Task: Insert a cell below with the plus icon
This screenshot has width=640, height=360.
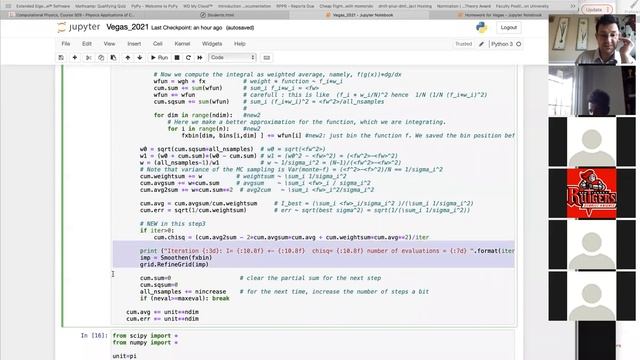Action: [75, 58]
